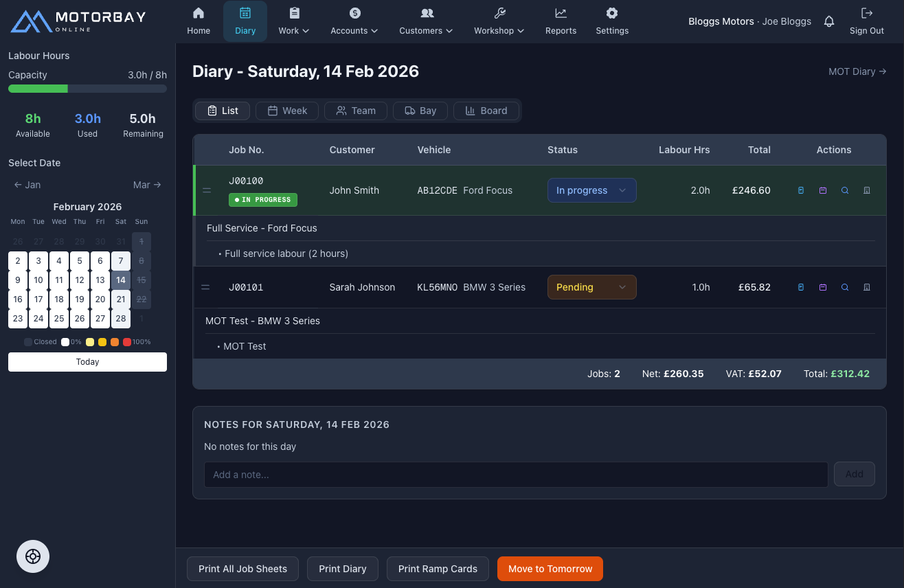The height and width of the screenshot is (588, 904).
Task: Switch to Team view
Action: pos(355,111)
